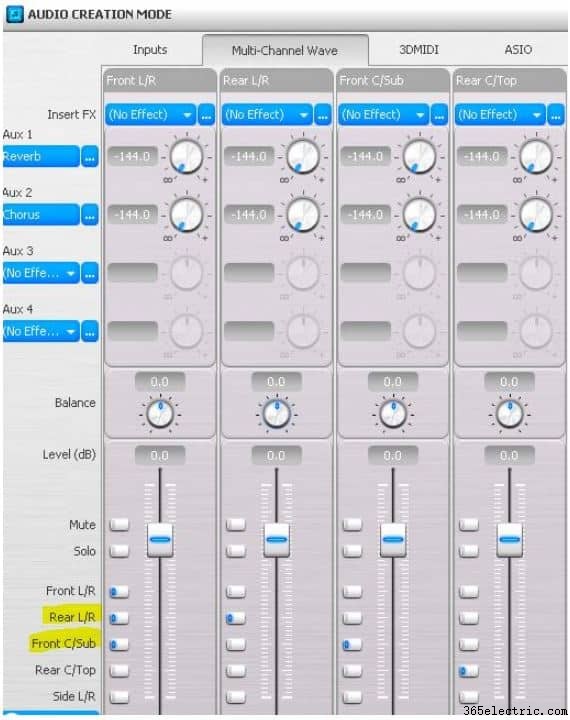Click Rear L/R Reverb send knob
This screenshot has width=570, height=720.
(x=303, y=157)
